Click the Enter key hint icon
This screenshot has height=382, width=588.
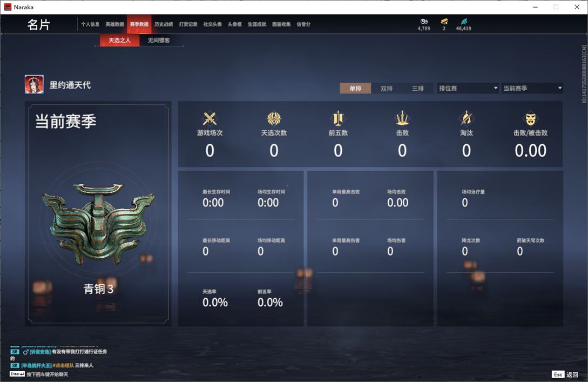pyautogui.click(x=17, y=374)
